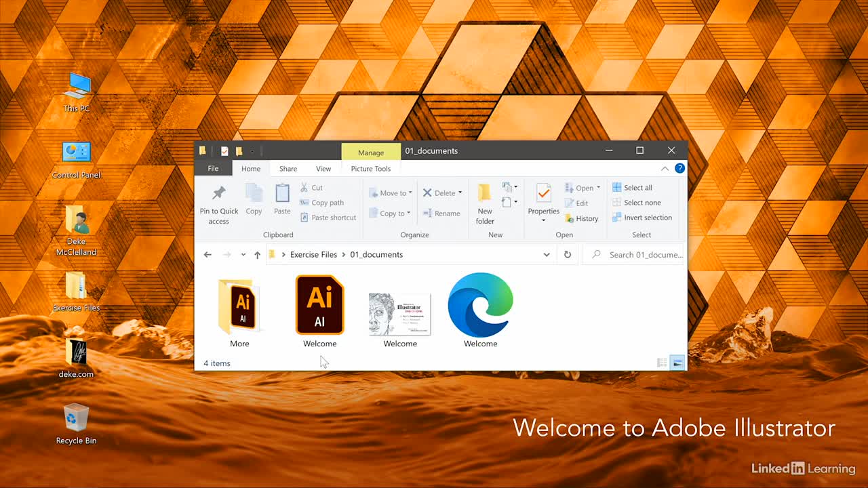Switch to the Share ribbon tab

pyautogui.click(x=288, y=169)
